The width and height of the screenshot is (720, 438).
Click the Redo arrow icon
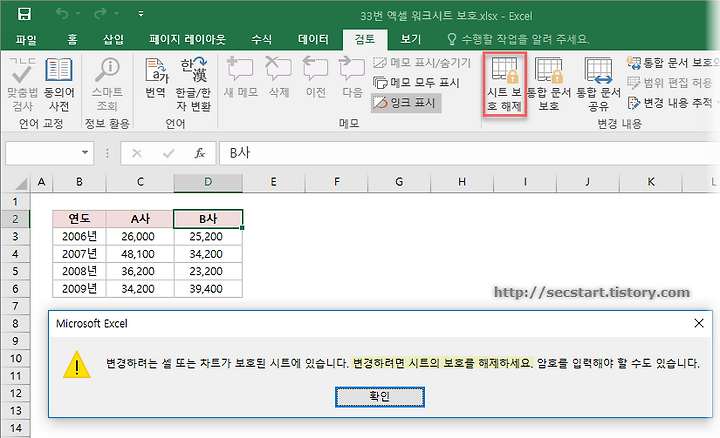tap(100, 14)
